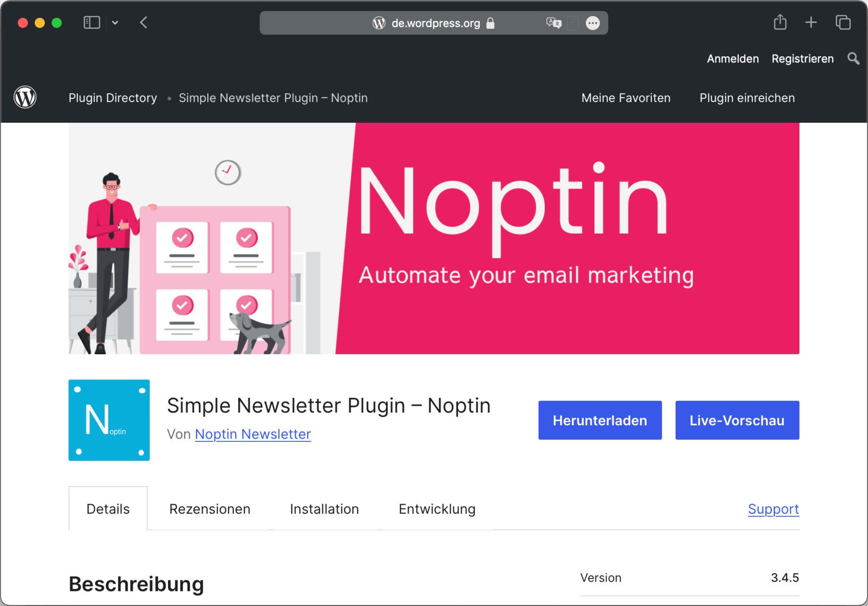Open the Safari translate icon in address bar
This screenshot has width=868, height=606.
[x=553, y=23]
